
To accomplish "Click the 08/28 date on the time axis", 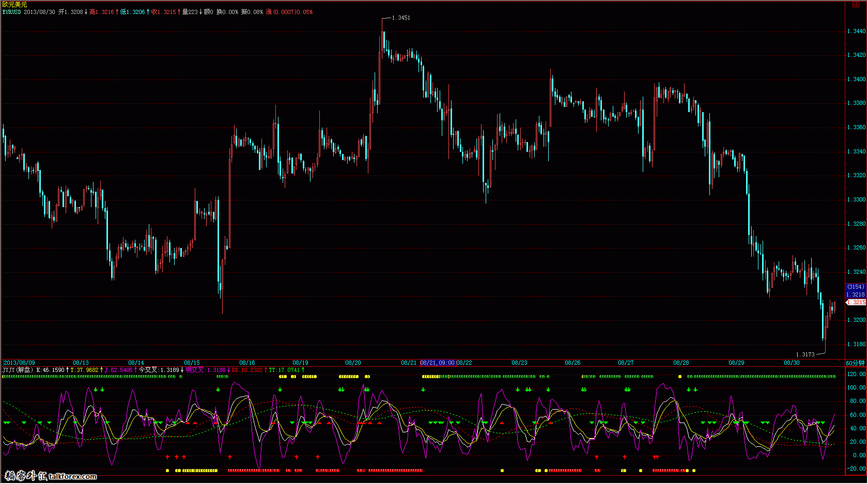I will [x=681, y=363].
